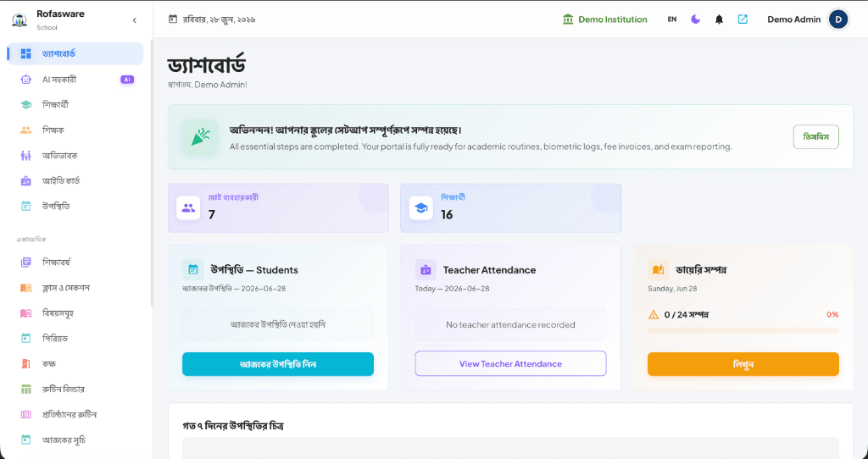Viewport: 868px width, 459px height.
Task: Select প্রতিষ্ঠানের রুটিন in the sidebar
Action: (75, 414)
